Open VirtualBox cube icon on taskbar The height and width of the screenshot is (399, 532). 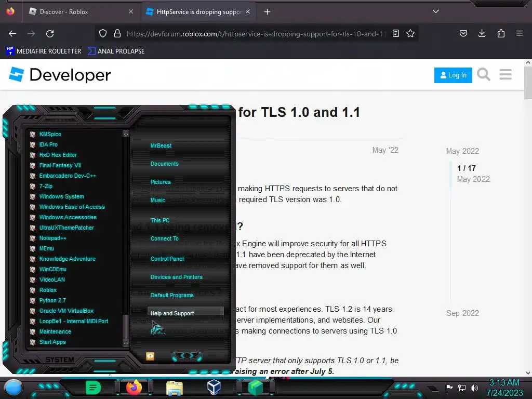[214, 387]
